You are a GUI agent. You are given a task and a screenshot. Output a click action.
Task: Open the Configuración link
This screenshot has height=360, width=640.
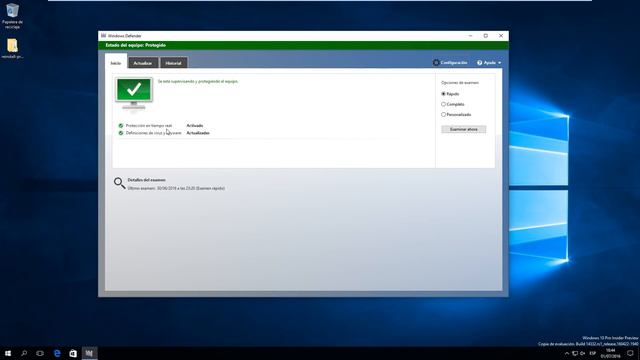(454, 63)
